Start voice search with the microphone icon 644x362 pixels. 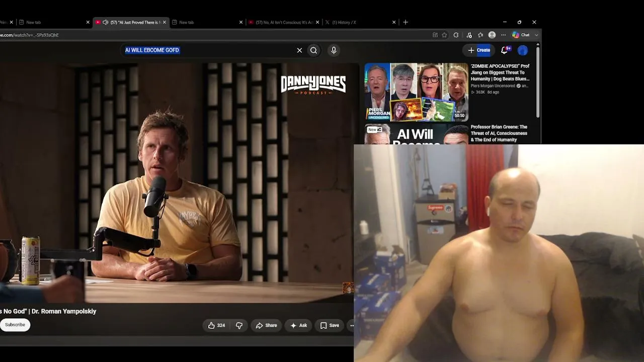[x=333, y=50]
